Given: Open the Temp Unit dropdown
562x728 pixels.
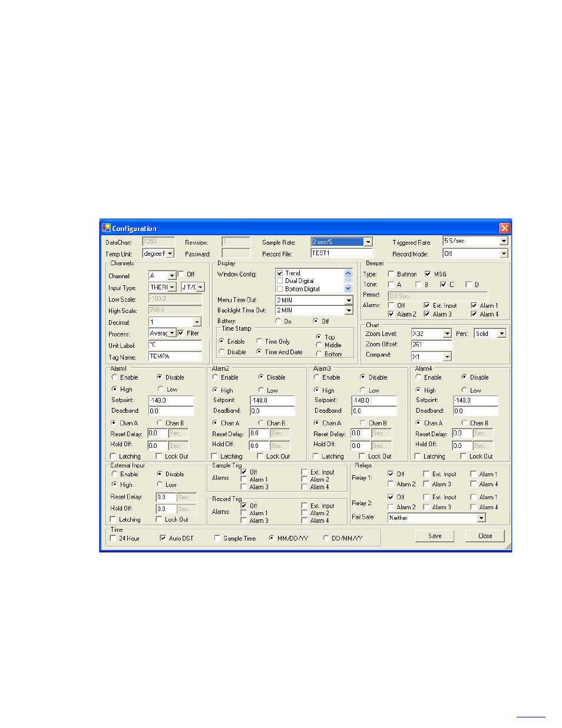Looking at the screenshot, I should click(x=170, y=253).
